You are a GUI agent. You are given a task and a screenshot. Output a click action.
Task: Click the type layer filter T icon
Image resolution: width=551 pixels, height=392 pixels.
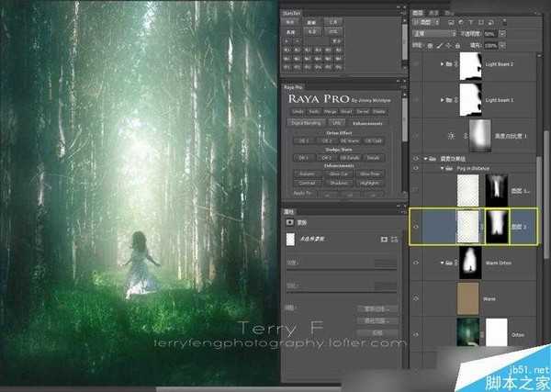pyautogui.click(x=471, y=22)
